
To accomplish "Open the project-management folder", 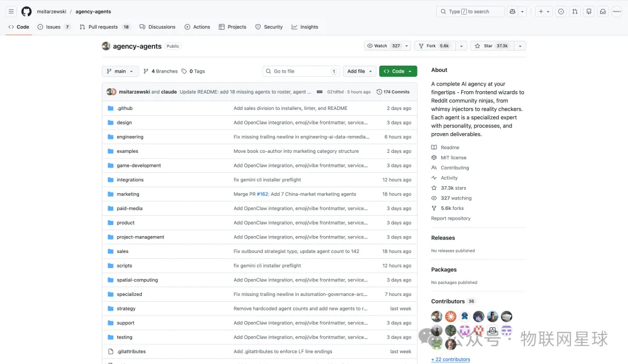I will [140, 237].
